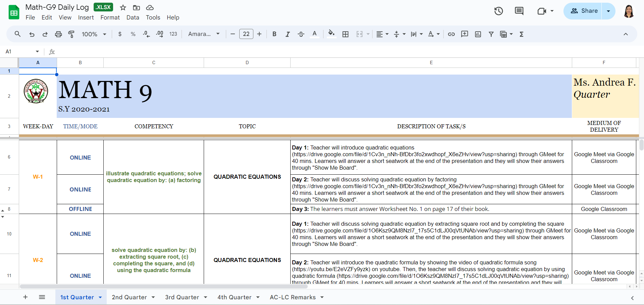Open the Format menu

[x=110, y=17]
